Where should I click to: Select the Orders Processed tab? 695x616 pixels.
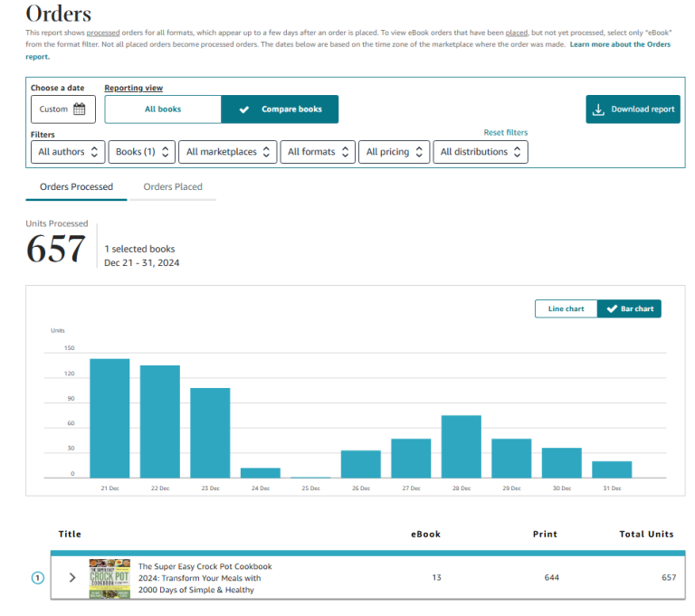tap(76, 187)
